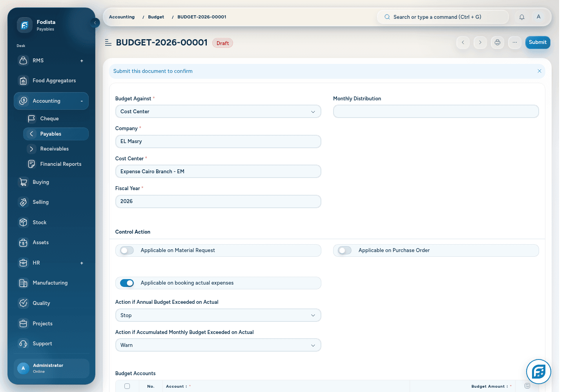
Task: Click the Fodista logo icon in sidebar
Action: coord(24,25)
